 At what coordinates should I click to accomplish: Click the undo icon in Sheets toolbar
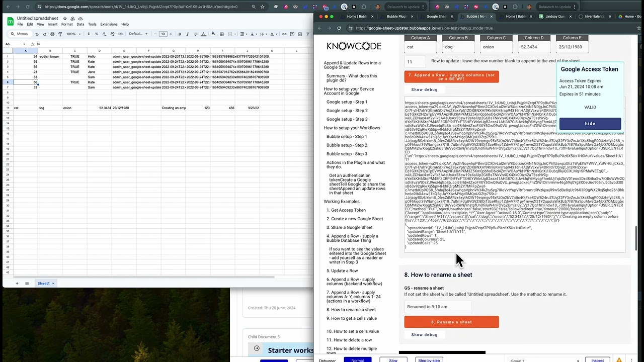click(x=37, y=34)
